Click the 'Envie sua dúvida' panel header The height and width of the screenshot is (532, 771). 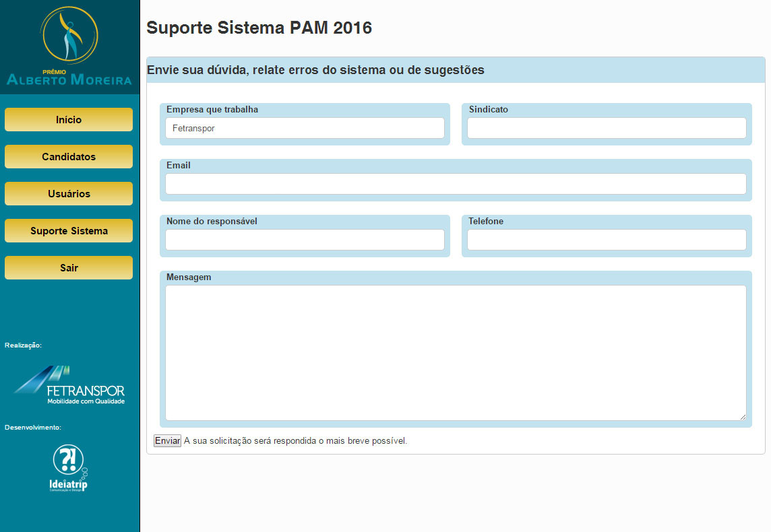tap(315, 70)
